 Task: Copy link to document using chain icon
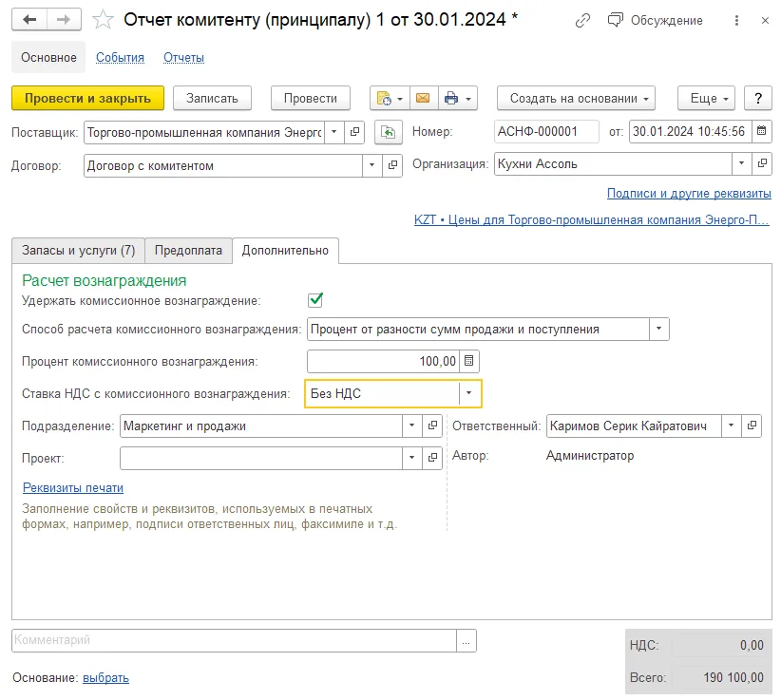pyautogui.click(x=582, y=20)
